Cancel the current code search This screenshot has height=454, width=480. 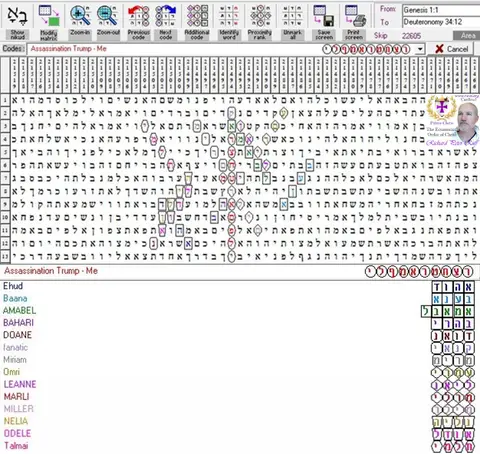[452, 49]
